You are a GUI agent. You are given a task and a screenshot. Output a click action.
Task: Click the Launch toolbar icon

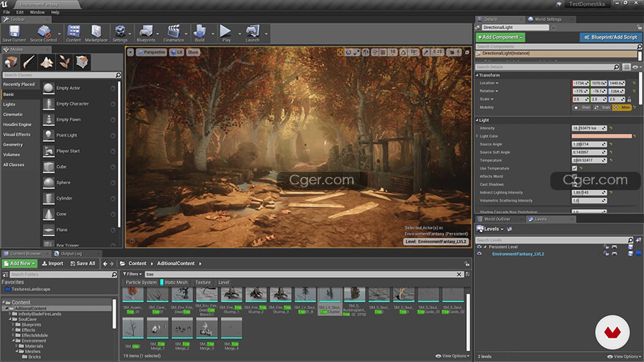tap(252, 33)
